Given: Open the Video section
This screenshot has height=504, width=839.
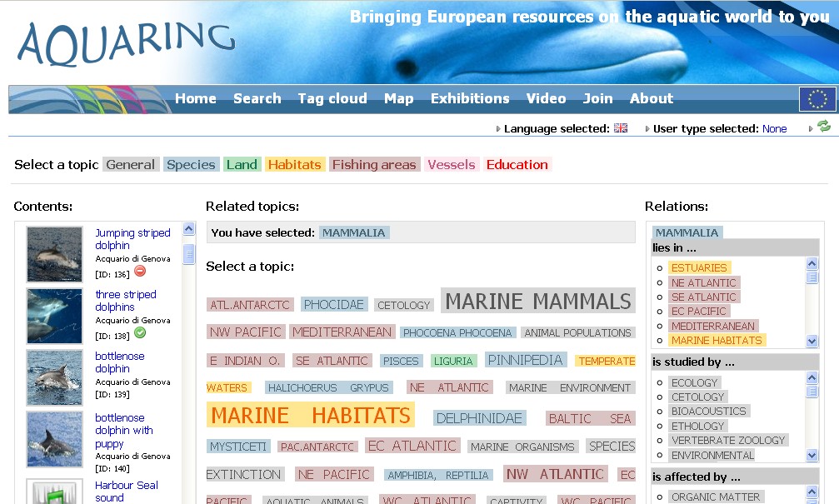Looking at the screenshot, I should point(547,98).
